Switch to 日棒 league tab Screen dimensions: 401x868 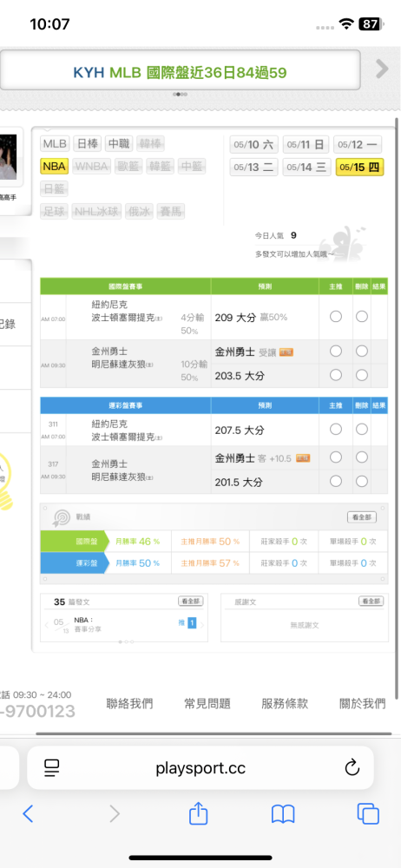[x=87, y=144]
